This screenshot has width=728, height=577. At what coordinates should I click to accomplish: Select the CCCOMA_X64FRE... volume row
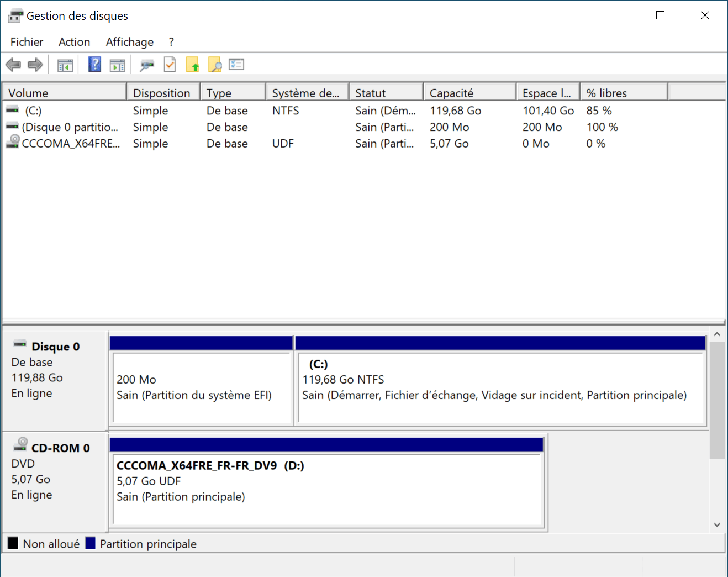click(x=71, y=144)
